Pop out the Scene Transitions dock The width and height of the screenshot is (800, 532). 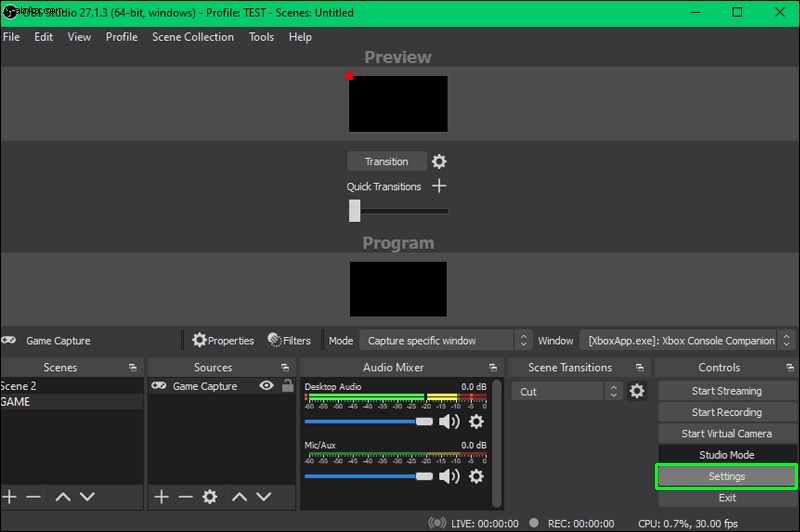click(x=639, y=367)
